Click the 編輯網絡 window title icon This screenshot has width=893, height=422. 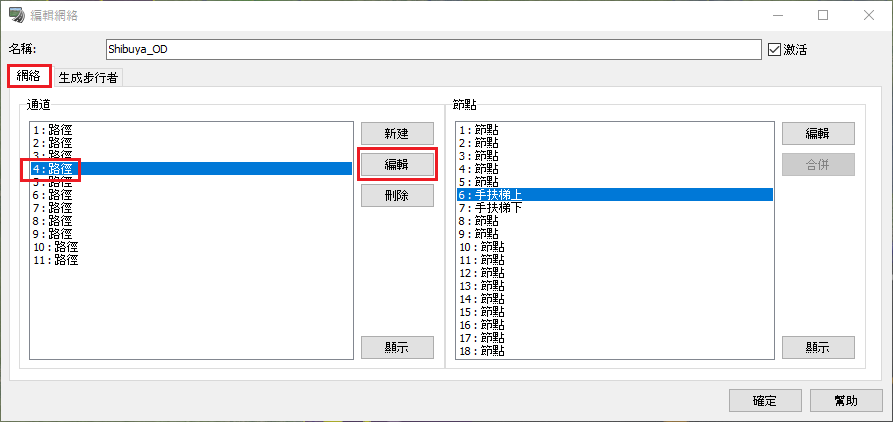pyautogui.click(x=17, y=15)
